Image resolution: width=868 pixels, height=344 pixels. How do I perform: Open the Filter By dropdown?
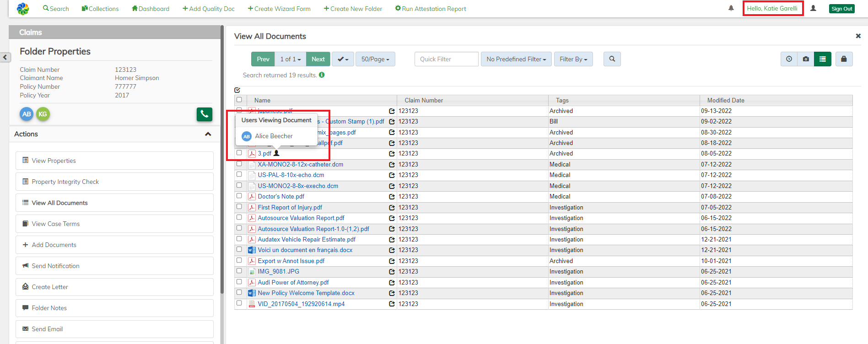point(573,59)
